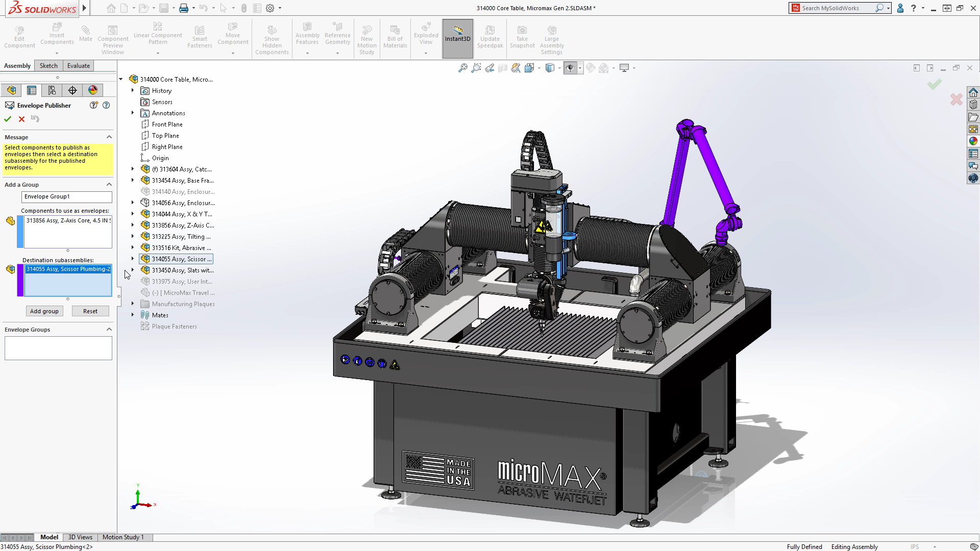
Task: Open the DisplayManager color ball tab
Action: [93, 90]
